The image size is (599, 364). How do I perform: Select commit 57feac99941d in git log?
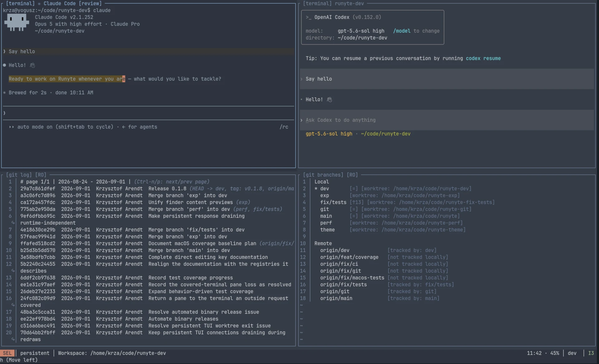(x=124, y=237)
